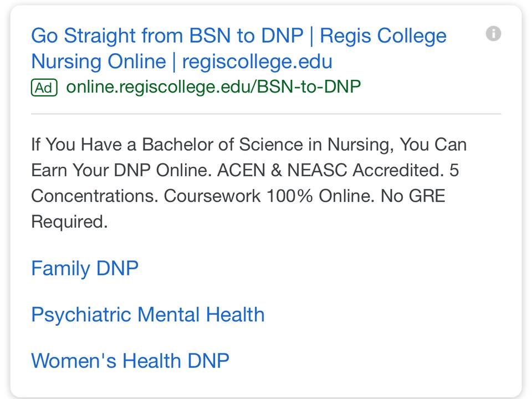This screenshot has width=532, height=399.
Task: Click 'Regis College' in the ad headline
Action: [x=383, y=35]
